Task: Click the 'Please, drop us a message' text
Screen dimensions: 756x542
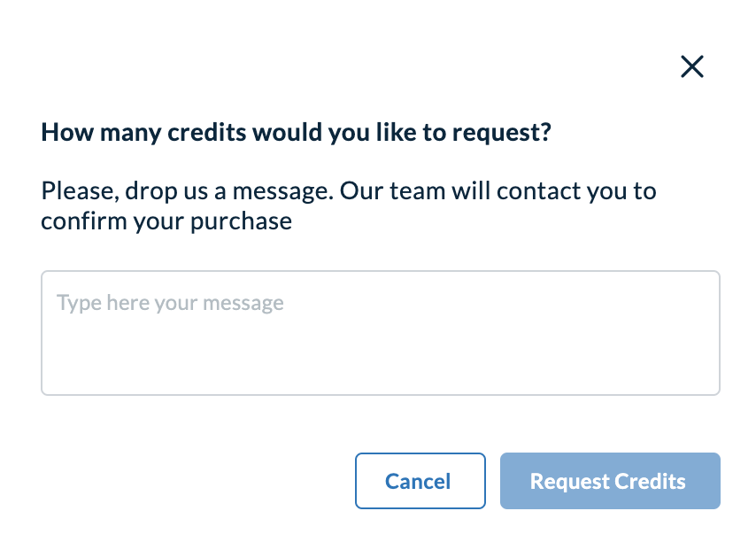Action: [x=186, y=191]
